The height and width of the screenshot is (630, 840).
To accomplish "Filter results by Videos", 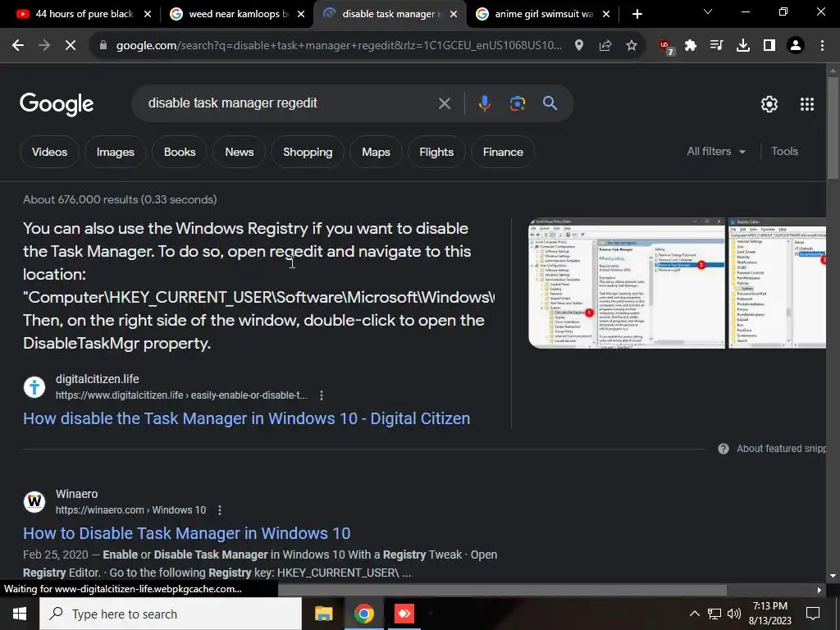I will pos(49,152).
